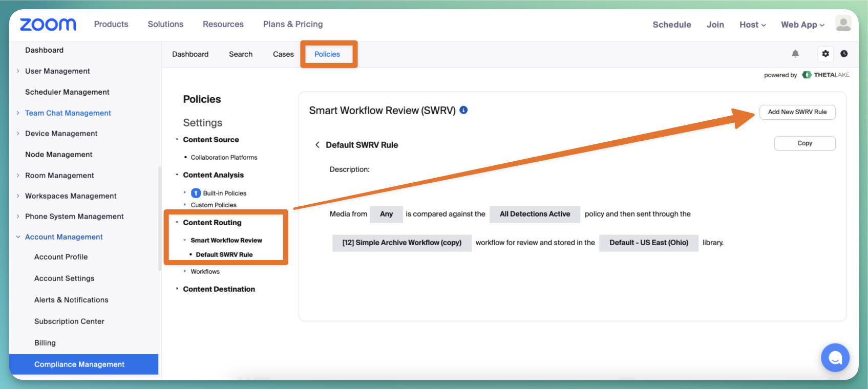This screenshot has height=389, width=868.
Task: Open the Host dropdown menu
Action: [753, 25]
